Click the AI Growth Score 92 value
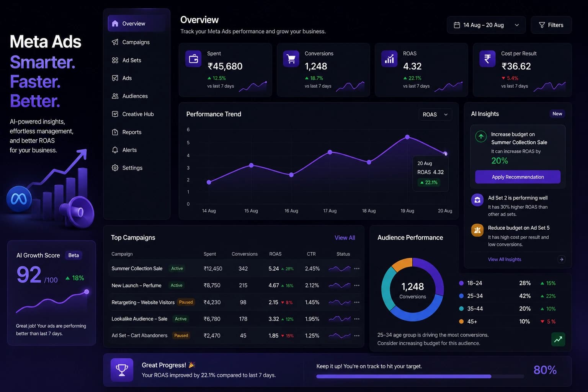588x392 pixels. coord(29,274)
